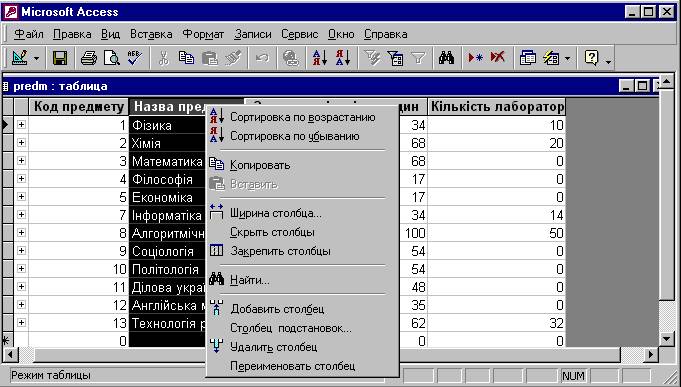Select Копировать in the context menu
This screenshot has height=387, width=681.
point(302,165)
